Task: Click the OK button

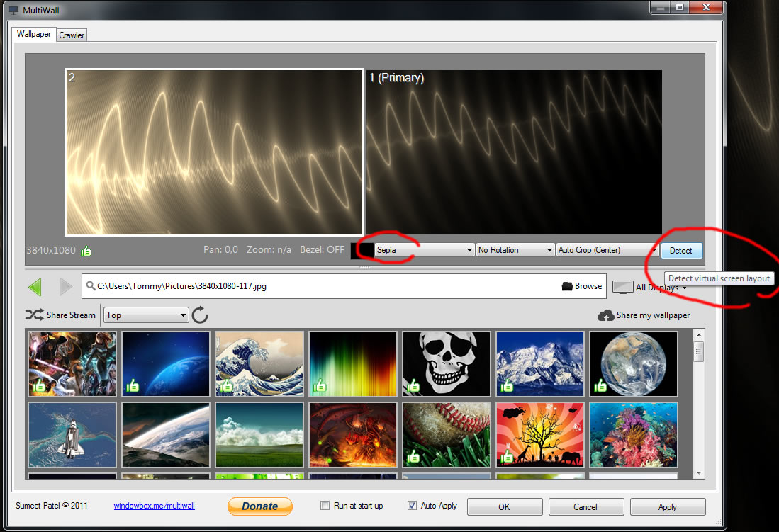Action: point(504,506)
